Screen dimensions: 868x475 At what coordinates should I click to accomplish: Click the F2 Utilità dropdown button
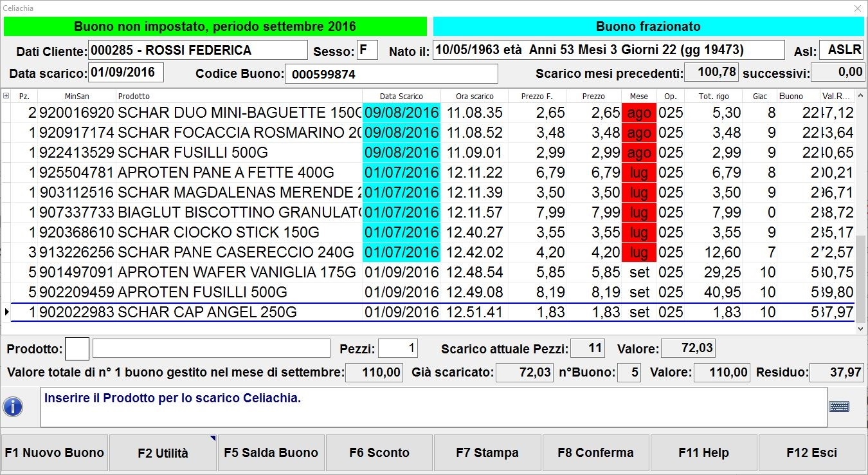[163, 453]
